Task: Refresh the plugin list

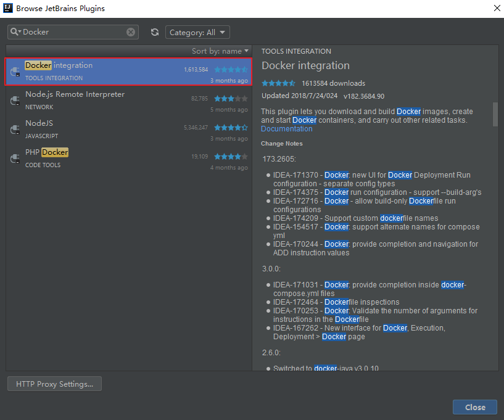Action: pyautogui.click(x=155, y=32)
